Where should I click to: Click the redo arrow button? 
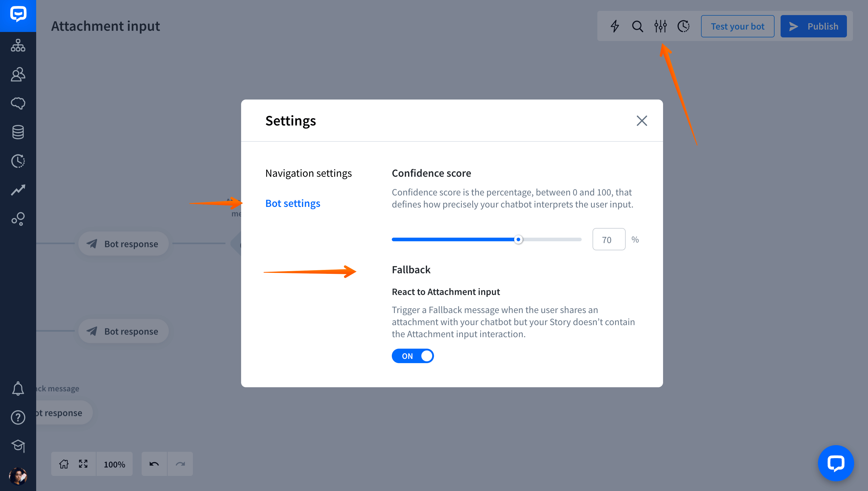point(180,464)
